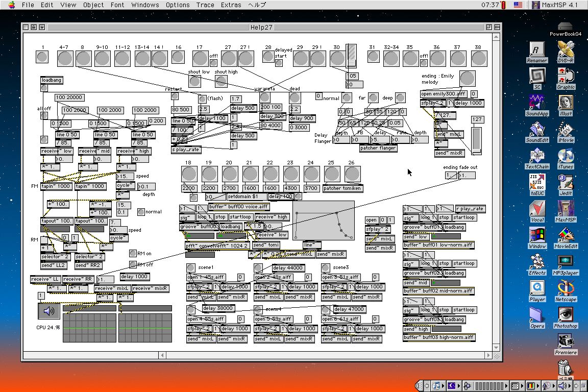The height and width of the screenshot is (392, 588).
Task: Open the Apple menu
Action: tap(12, 5)
